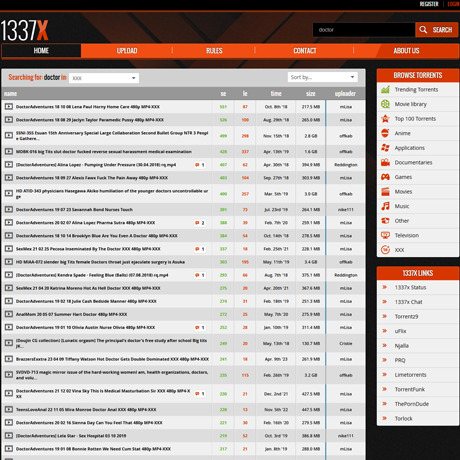The image size is (460, 460).
Task: Open uploader mike111 in row dated Jul. 23rd '19
Action: [x=346, y=210]
